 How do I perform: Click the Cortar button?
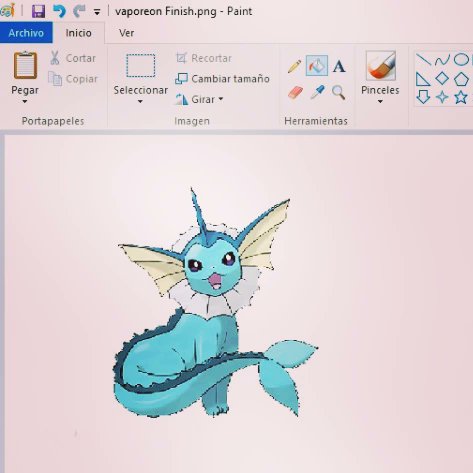coord(73,58)
